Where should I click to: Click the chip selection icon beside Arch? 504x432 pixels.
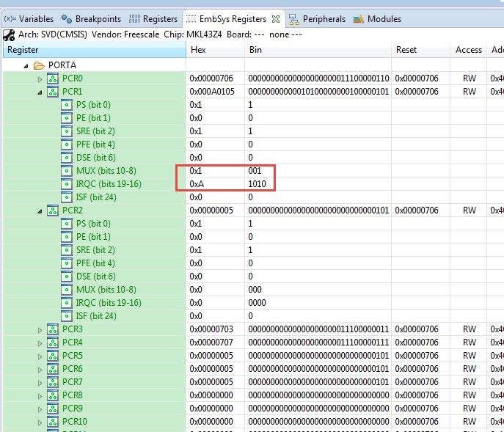[9, 34]
